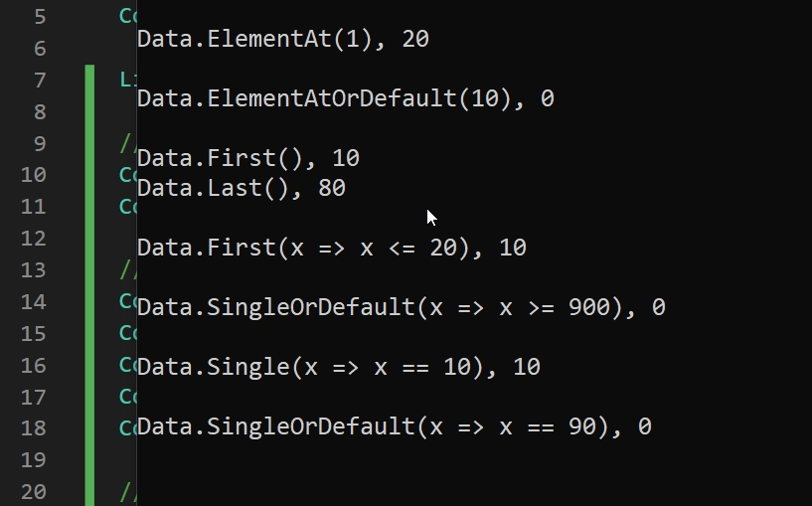Screen dimensions: 812x506
Task: Select line number 20 in the gutter
Action: point(34,492)
